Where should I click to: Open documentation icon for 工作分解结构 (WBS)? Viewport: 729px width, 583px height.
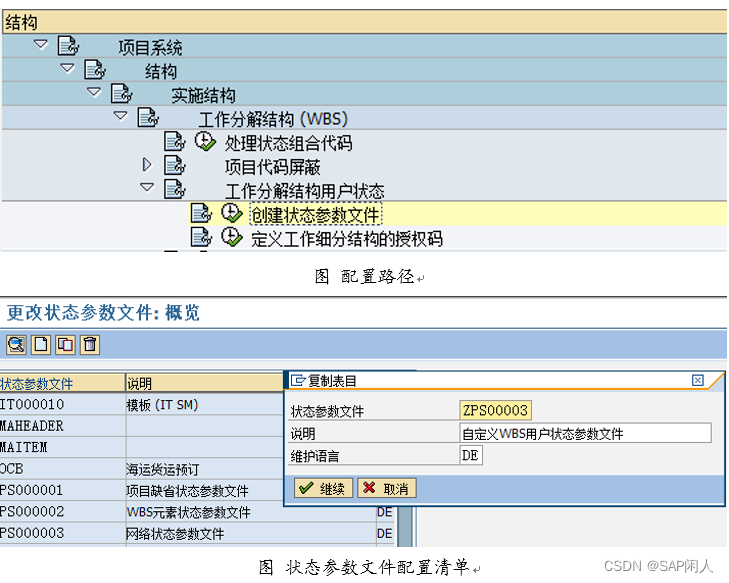coord(148,117)
